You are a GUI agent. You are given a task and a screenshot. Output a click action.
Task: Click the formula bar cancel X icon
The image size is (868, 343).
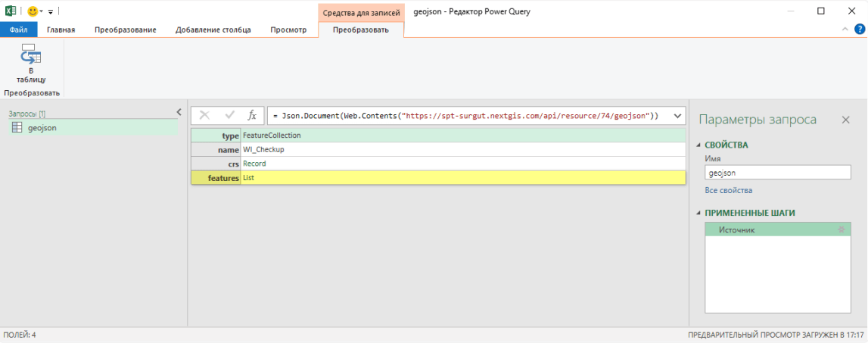pyautogui.click(x=204, y=116)
